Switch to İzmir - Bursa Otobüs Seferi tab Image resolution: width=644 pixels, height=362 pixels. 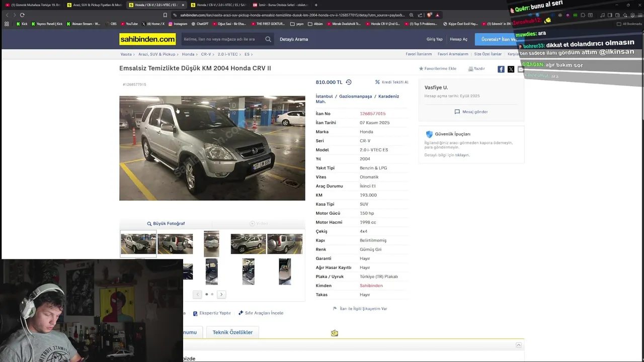point(280,5)
